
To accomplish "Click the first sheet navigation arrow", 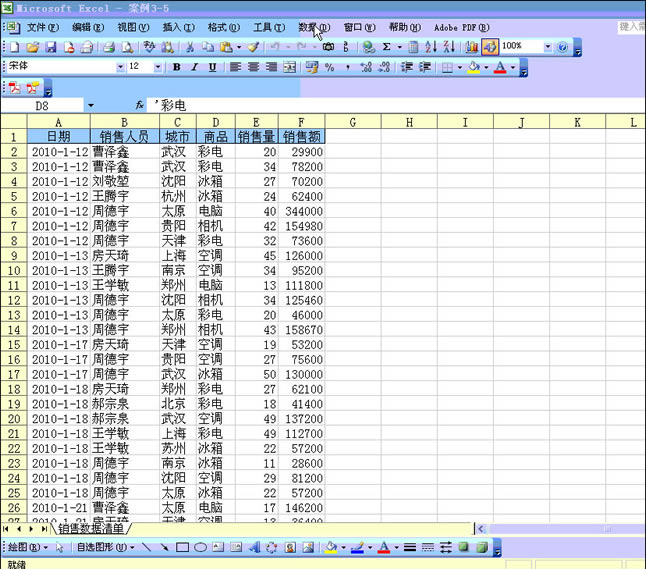I will 6,529.
